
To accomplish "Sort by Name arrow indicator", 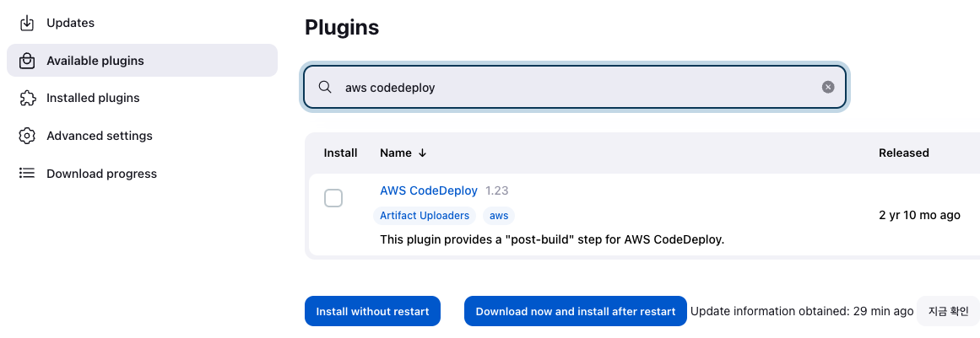I will point(423,153).
